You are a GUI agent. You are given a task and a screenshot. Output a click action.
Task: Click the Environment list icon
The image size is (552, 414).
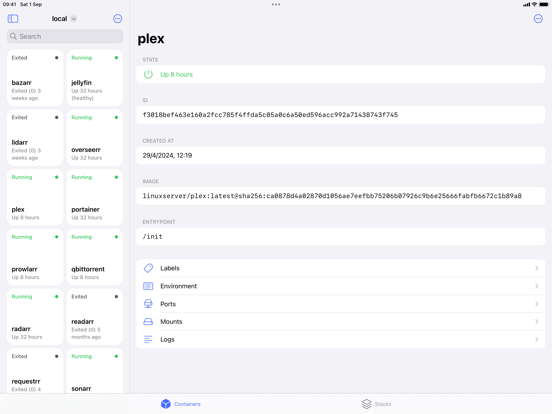[x=148, y=286]
